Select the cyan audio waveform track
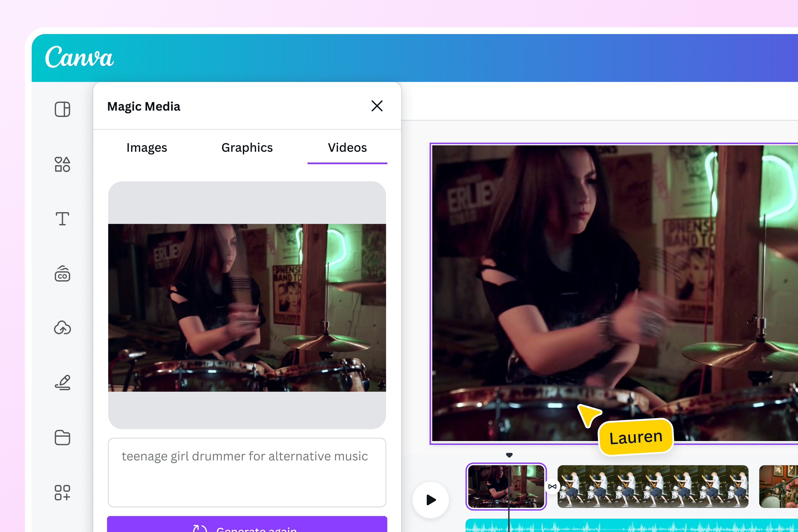 coord(631,525)
